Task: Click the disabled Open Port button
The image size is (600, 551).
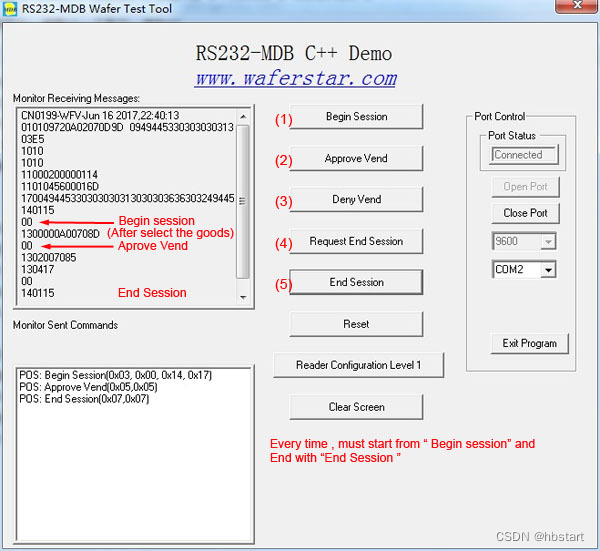Action: click(x=525, y=187)
